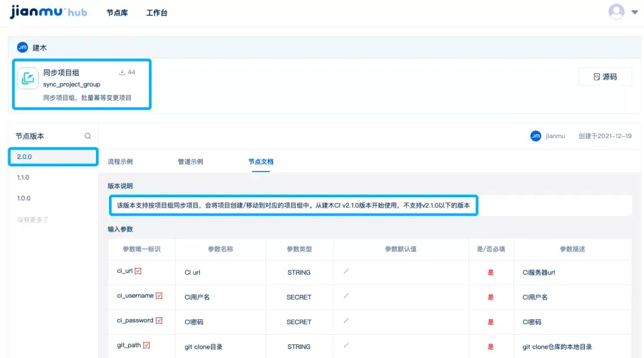
Task: Click the 是 required mark in ci_password row
Action: [x=490, y=322]
